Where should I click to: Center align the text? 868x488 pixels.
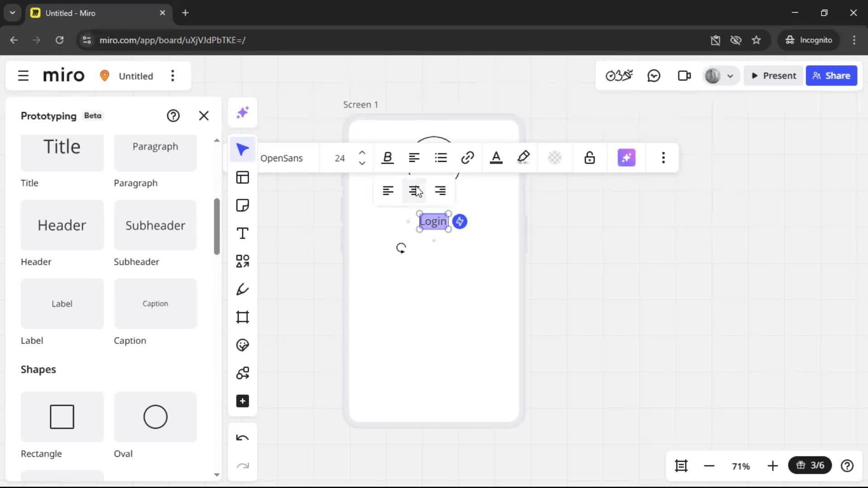[414, 191]
